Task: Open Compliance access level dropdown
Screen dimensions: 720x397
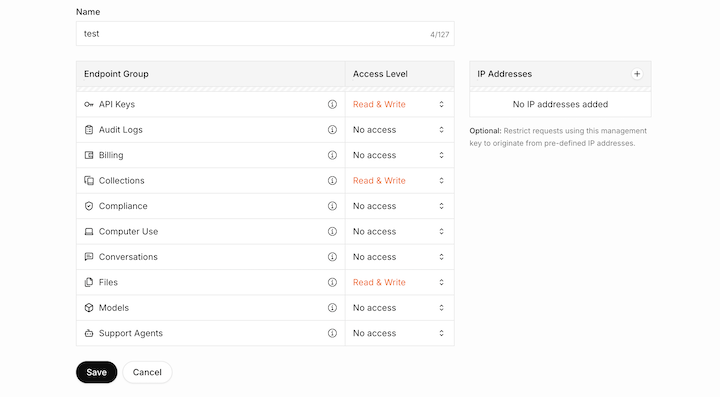Action: click(399, 206)
